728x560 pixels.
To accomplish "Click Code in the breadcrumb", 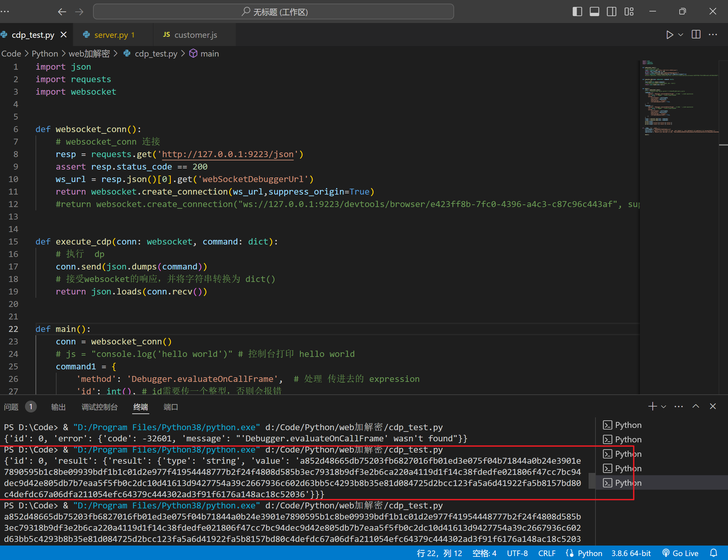I will (11, 54).
